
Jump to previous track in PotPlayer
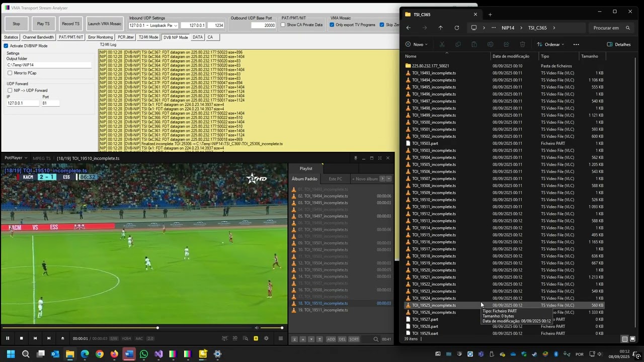[x=35, y=338]
